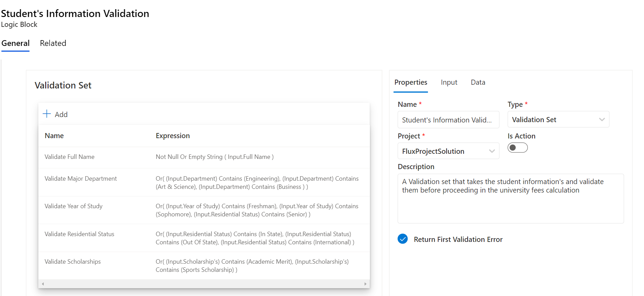Toggle the Is Action switch
Image resolution: width=644 pixels, height=296 pixels.
517,148
